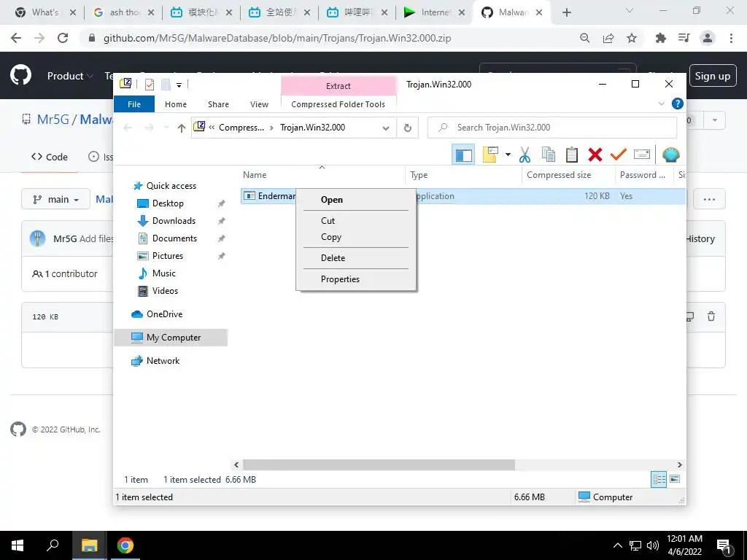Image resolution: width=747 pixels, height=560 pixels.
Task: Toggle the navigation pane layout icon
Action: [x=463, y=155]
